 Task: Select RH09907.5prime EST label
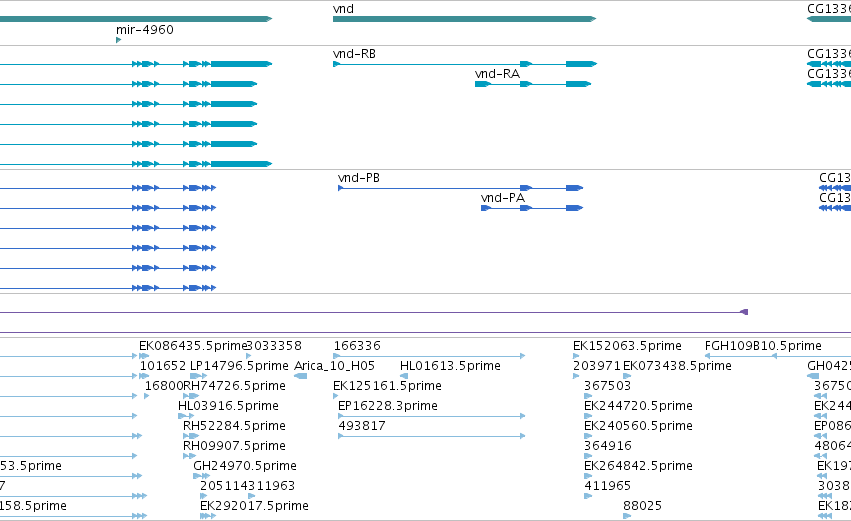pyautogui.click(x=234, y=447)
